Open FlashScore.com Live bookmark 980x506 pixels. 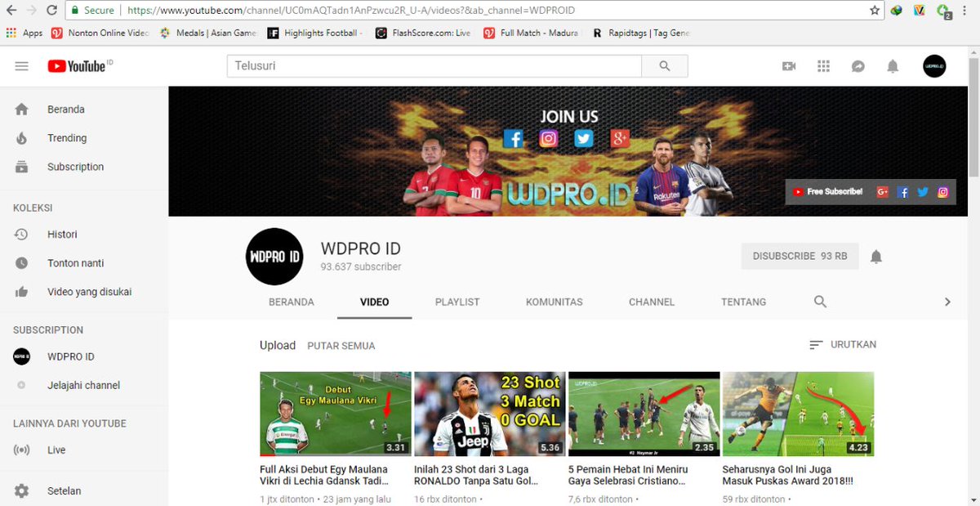[423, 34]
